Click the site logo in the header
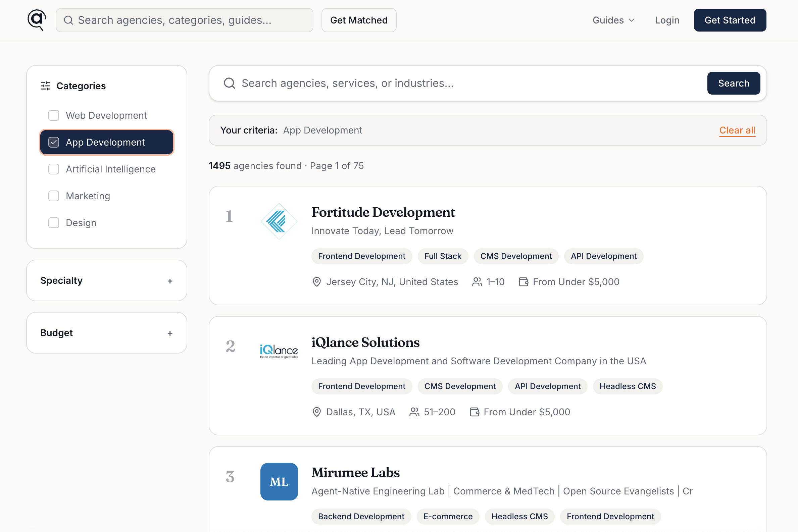The width and height of the screenshot is (798, 532). (37, 20)
